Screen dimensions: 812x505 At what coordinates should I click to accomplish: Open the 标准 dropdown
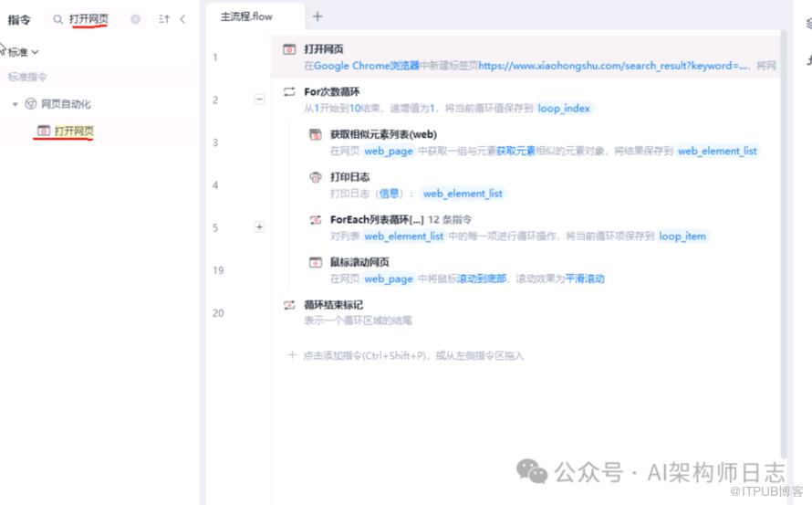(24, 52)
